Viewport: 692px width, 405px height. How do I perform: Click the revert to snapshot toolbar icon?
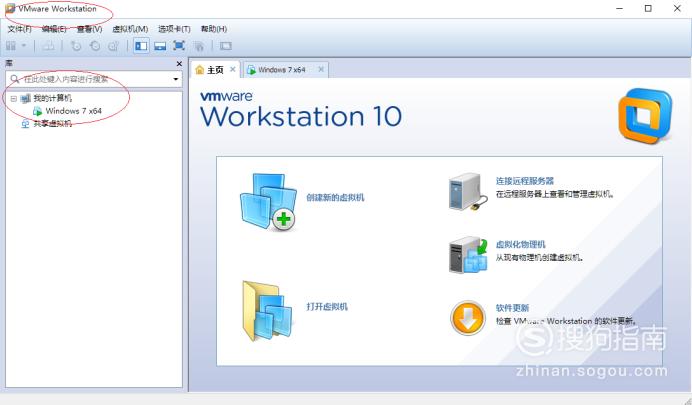95,45
